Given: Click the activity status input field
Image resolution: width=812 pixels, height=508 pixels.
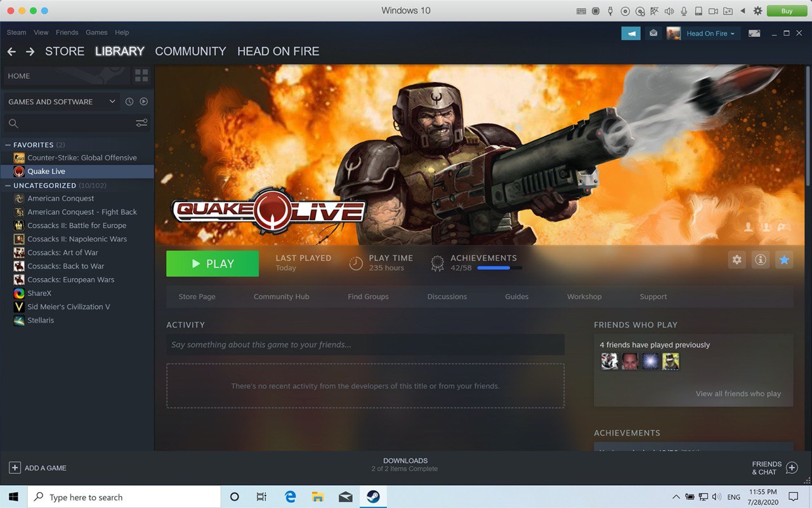Looking at the screenshot, I should [x=365, y=345].
